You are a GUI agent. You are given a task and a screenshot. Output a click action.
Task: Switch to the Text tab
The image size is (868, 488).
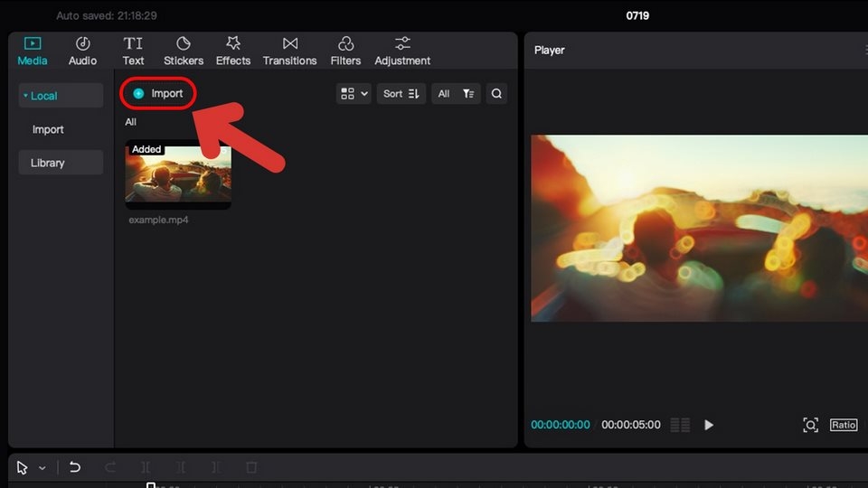(133, 51)
